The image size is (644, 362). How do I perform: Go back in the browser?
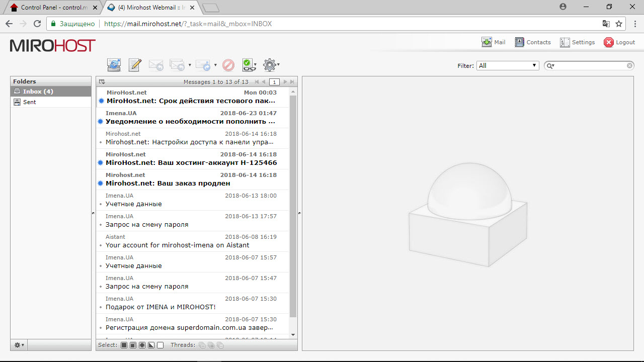[9, 24]
